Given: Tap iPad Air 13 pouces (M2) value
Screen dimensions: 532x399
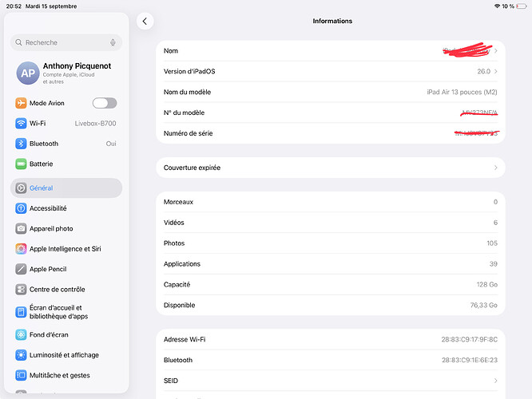Looking at the screenshot, I should coord(462,93).
